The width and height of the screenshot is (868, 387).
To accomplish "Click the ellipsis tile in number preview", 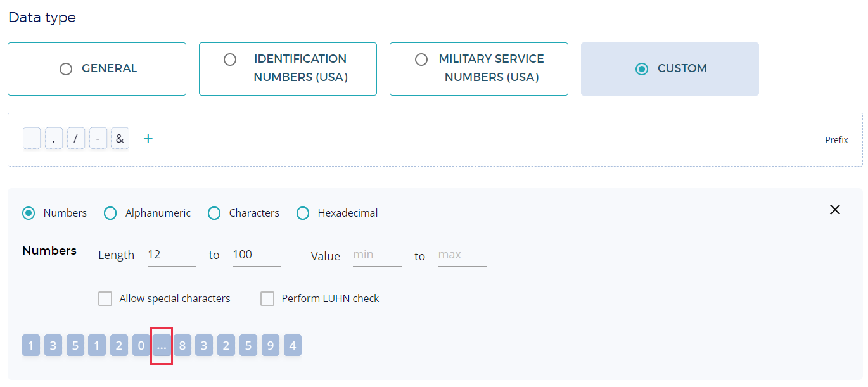I will 162,346.
